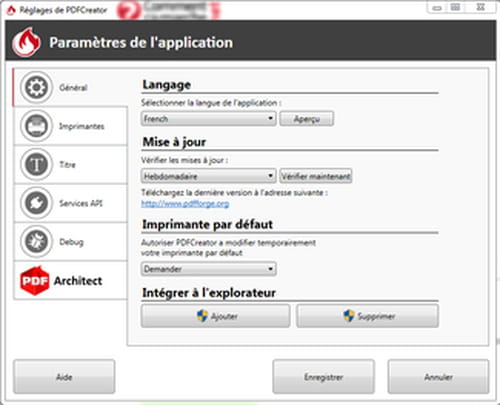
Task: Click the shield icon on Ajouter button
Action: 202,316
